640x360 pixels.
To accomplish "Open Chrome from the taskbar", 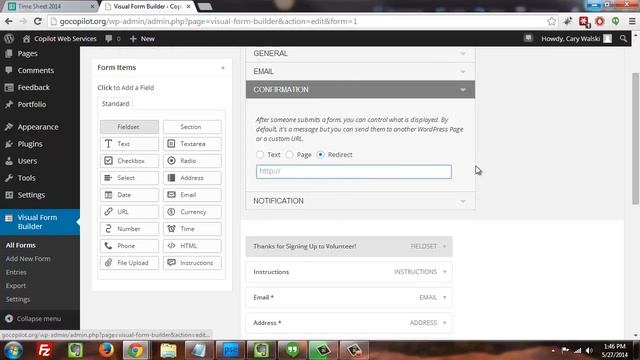I will click(136, 350).
